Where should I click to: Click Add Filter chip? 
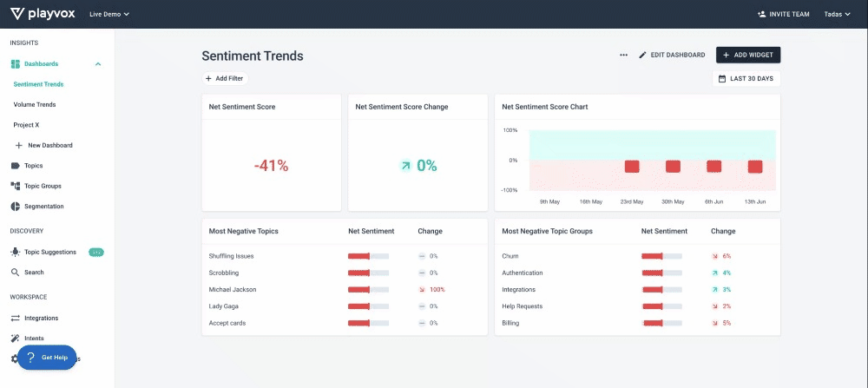225,79
